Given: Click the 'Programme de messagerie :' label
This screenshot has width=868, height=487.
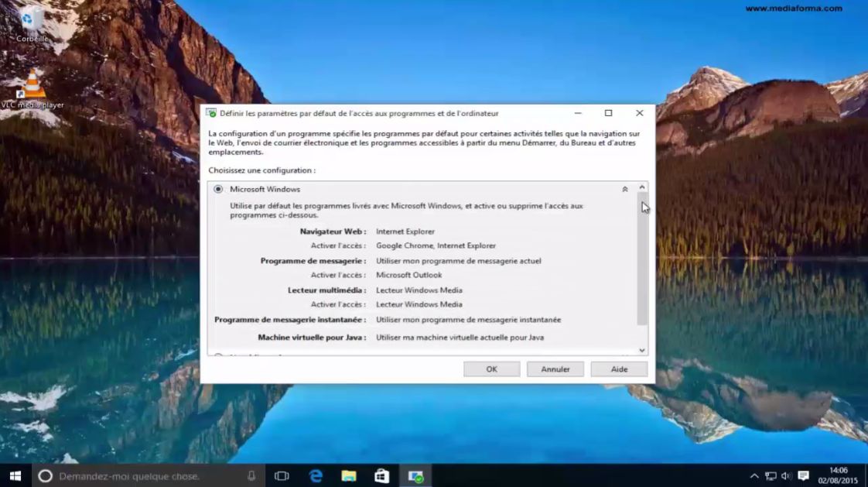Looking at the screenshot, I should [313, 261].
